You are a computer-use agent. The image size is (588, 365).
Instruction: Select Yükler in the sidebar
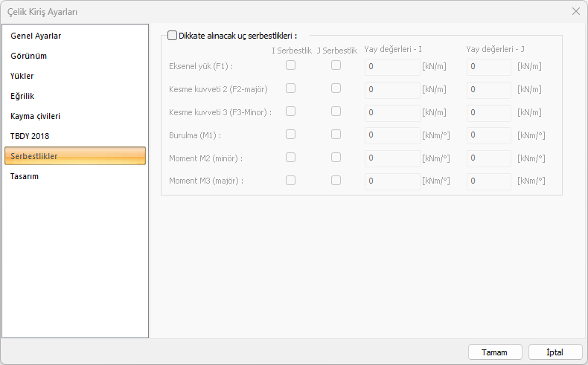22,76
